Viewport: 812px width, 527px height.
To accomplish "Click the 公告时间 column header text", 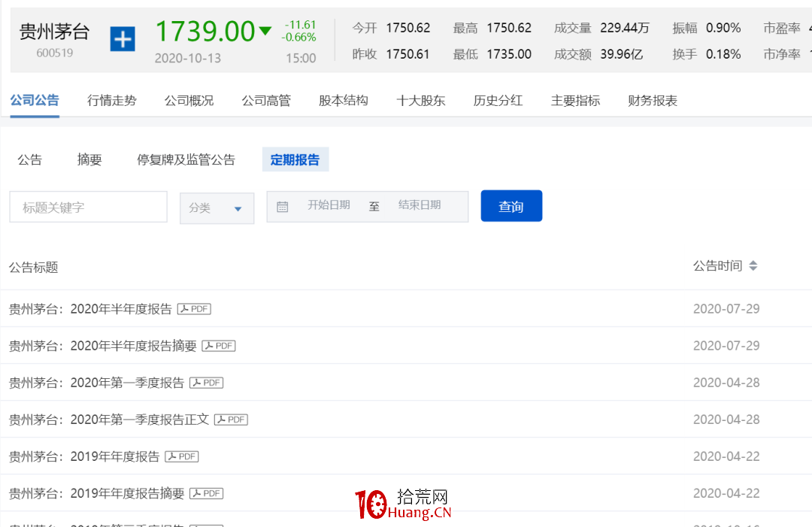I will [x=718, y=266].
